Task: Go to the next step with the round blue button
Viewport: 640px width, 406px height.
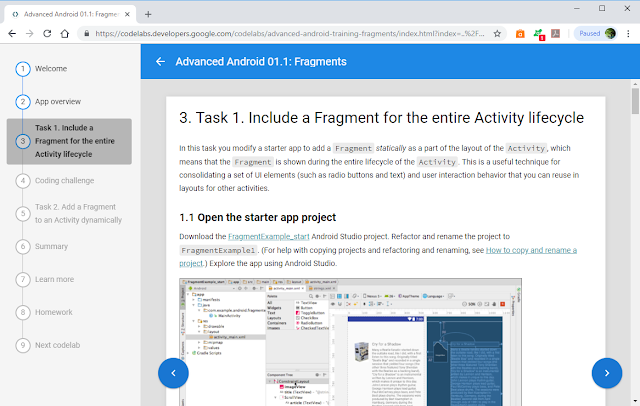Action: tap(607, 373)
